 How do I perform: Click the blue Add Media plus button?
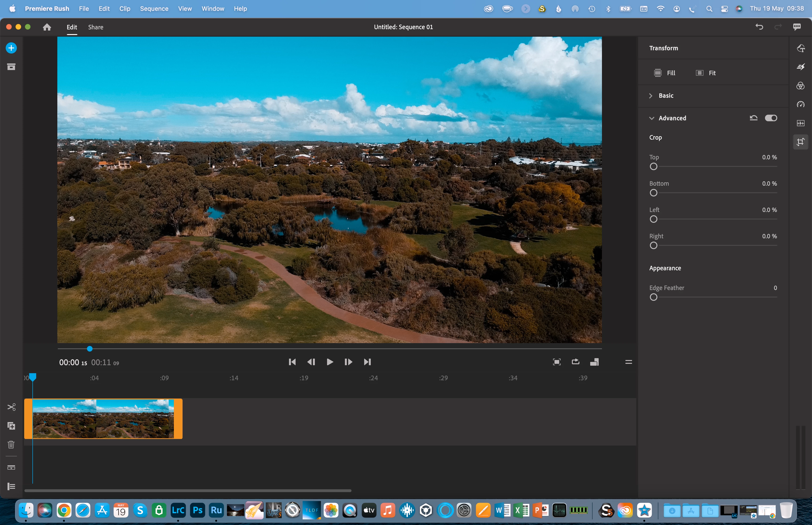(x=11, y=48)
